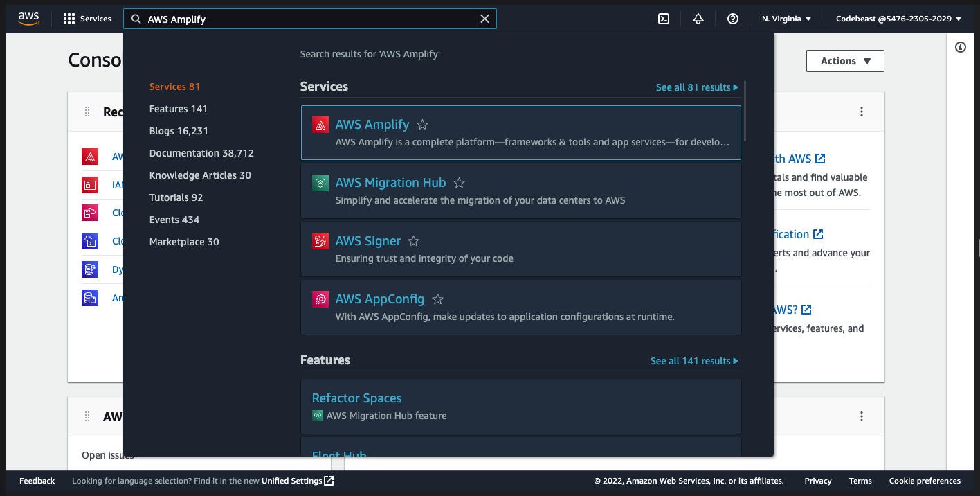Filter results by Marketplace 30

coord(184,242)
